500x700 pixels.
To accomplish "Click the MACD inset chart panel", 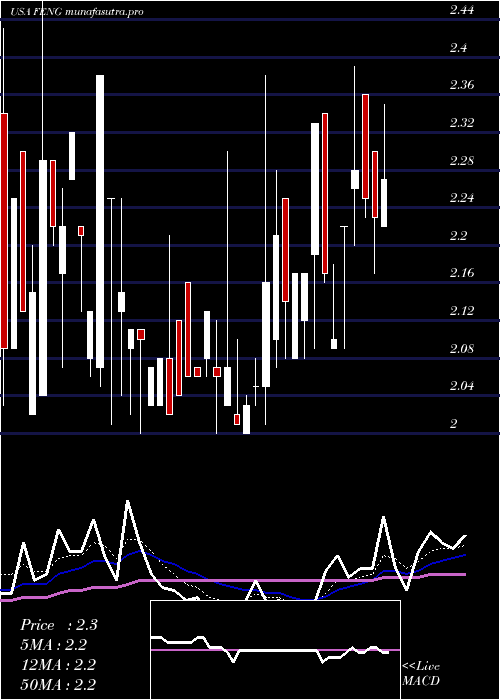I will tap(275, 650).
